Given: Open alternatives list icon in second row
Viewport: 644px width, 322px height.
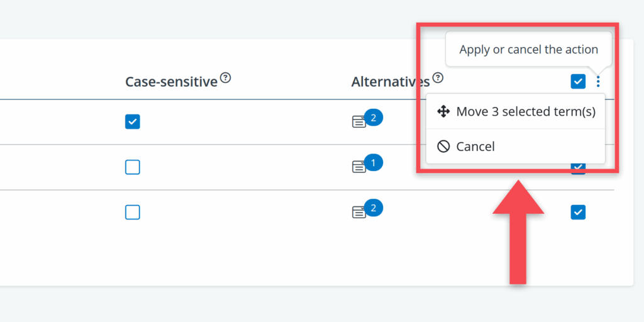Looking at the screenshot, I should (359, 167).
